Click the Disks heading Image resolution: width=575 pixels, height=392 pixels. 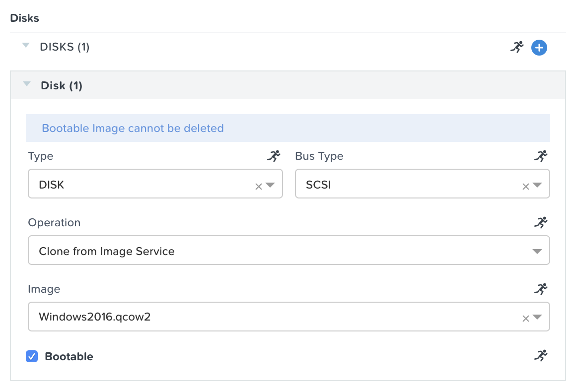(24, 18)
